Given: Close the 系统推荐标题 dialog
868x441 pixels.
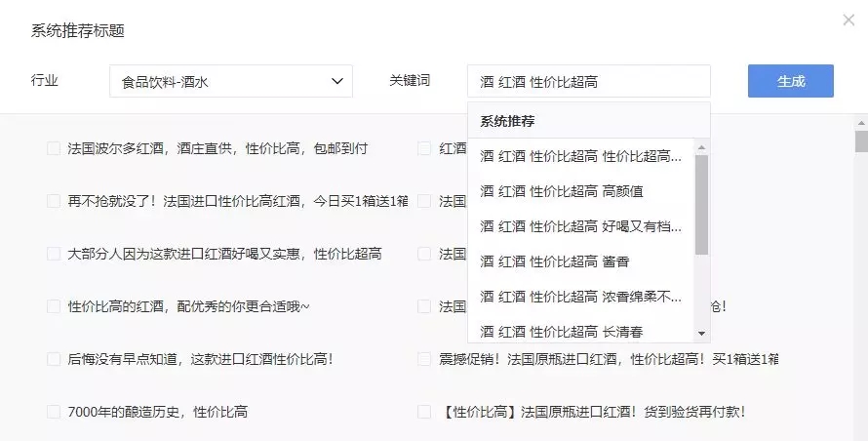Looking at the screenshot, I should pyautogui.click(x=848, y=20).
